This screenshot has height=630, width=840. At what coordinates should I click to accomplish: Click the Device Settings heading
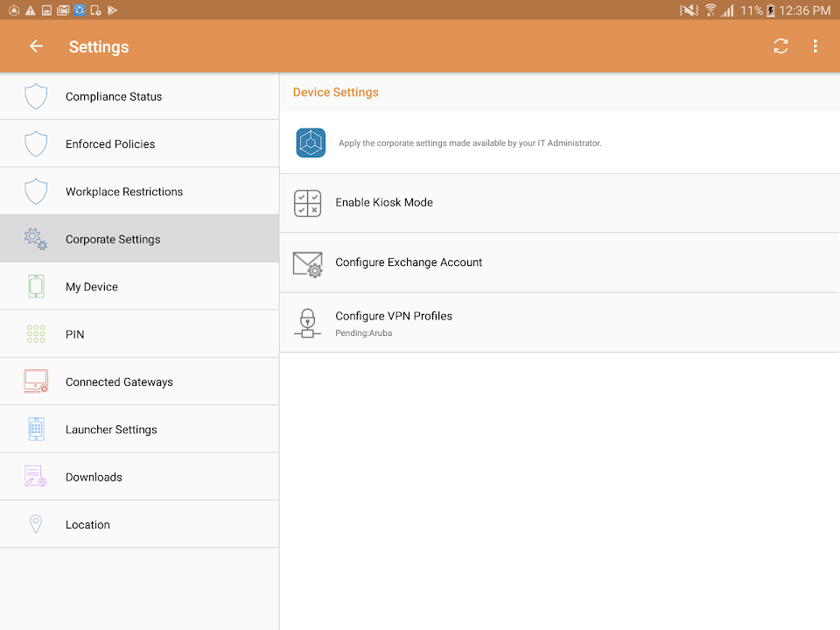335,92
